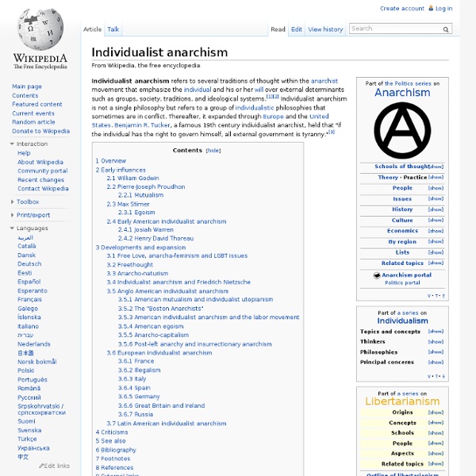The image size is (476, 476).
Task: Open the anarchist link in the intro
Action: [324, 81]
